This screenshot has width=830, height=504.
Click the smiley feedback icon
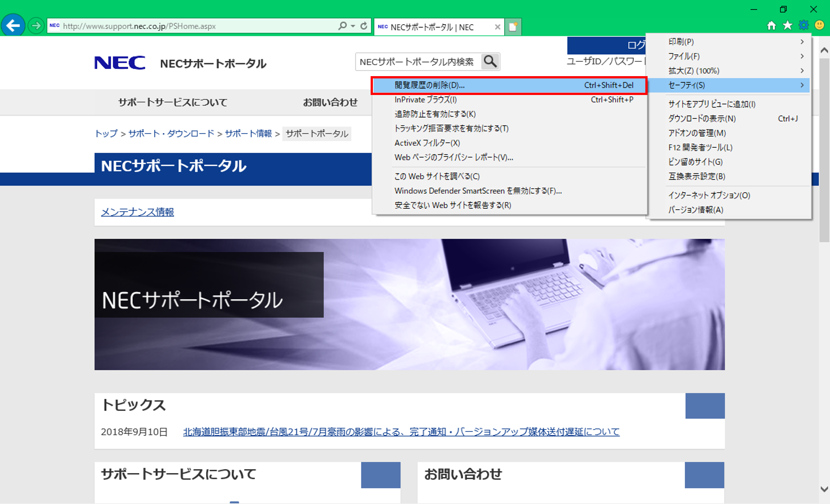pos(819,25)
